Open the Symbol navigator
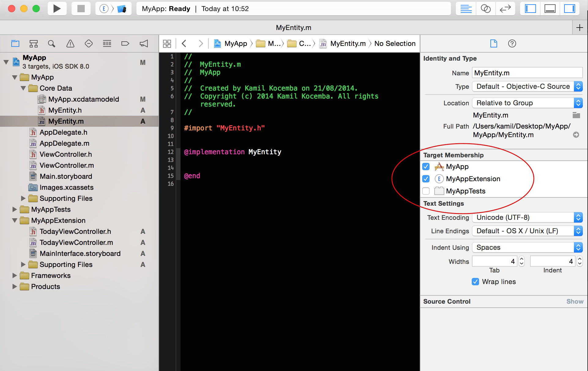588x371 pixels. (34, 43)
